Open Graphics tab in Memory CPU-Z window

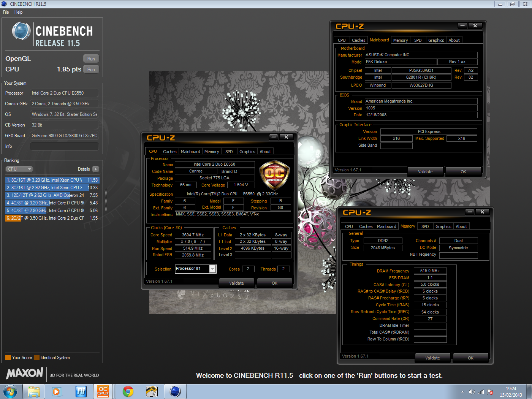click(443, 226)
